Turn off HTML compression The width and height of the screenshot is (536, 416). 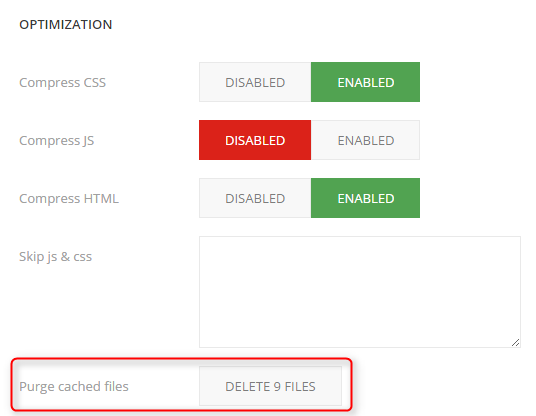[x=255, y=198]
